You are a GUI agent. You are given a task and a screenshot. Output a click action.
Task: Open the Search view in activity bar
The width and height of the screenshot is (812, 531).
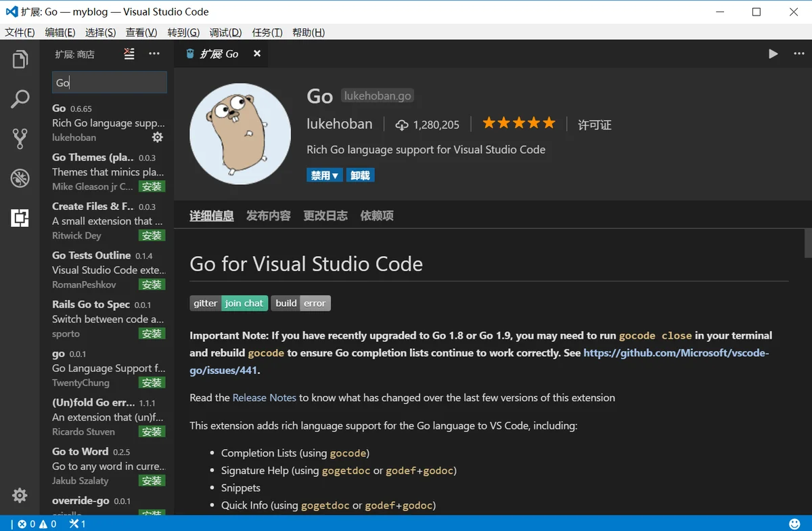(20, 99)
